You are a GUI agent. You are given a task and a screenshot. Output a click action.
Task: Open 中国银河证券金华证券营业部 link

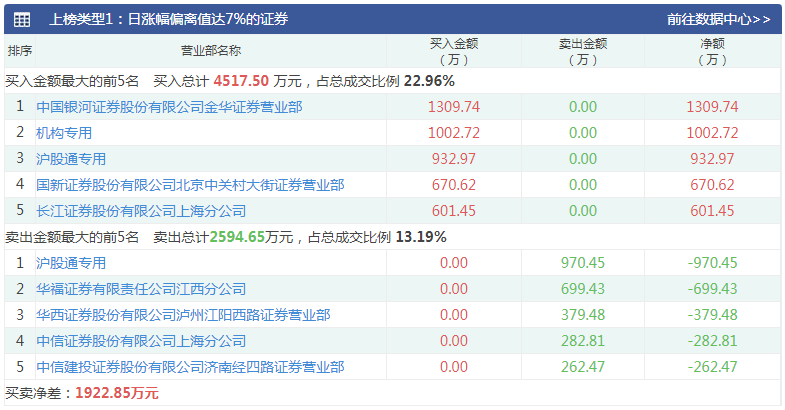169,106
